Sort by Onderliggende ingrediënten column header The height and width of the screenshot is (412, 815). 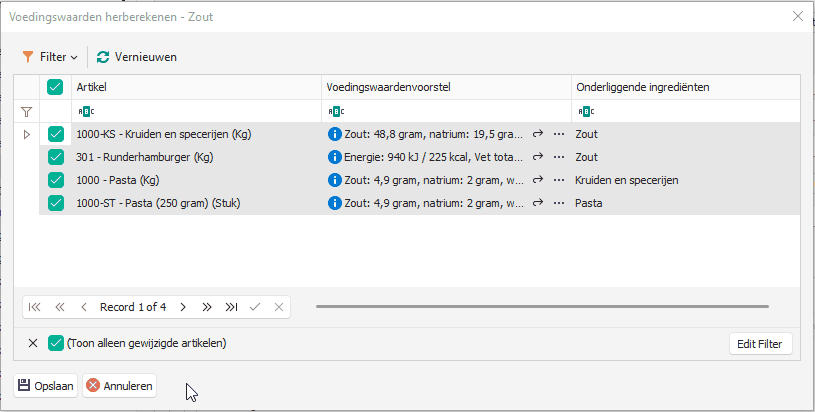(x=685, y=87)
